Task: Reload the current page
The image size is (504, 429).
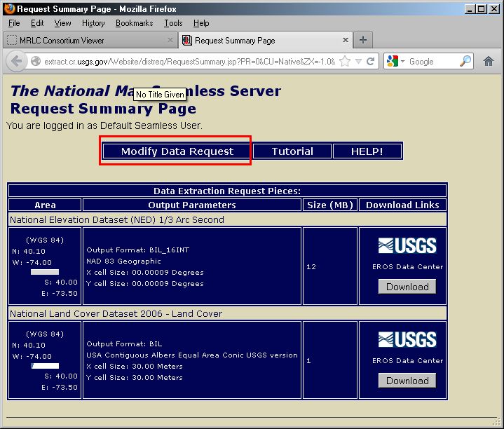Action: pyautogui.click(x=370, y=62)
